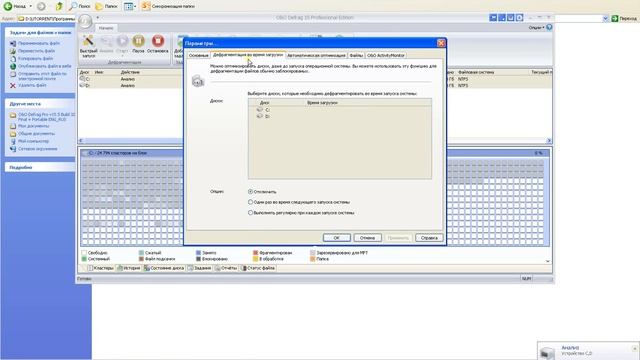Image resolution: width=640 pixels, height=360 pixels.
Task: Open the Back button history dropdown arrow
Action: [30, 6]
